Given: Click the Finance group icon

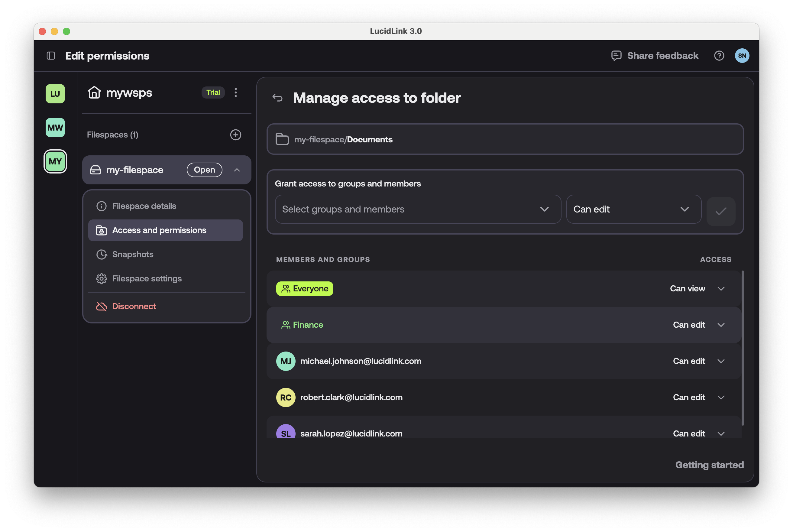Looking at the screenshot, I should (286, 325).
